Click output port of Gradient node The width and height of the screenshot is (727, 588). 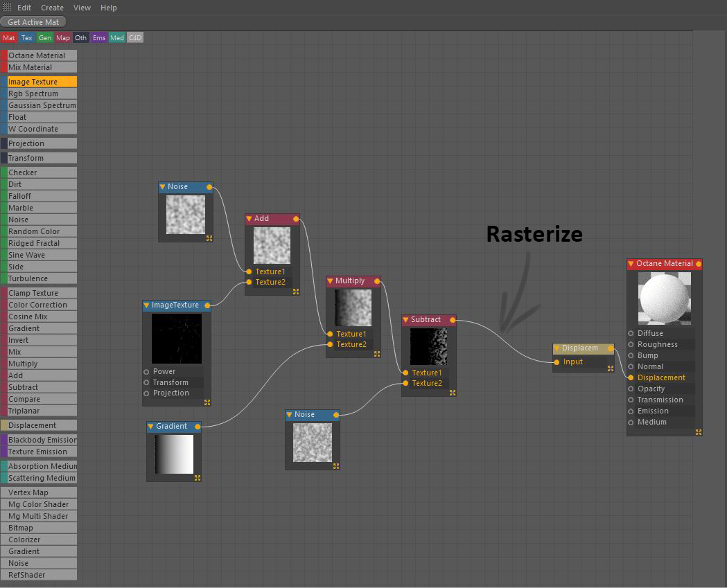click(198, 427)
